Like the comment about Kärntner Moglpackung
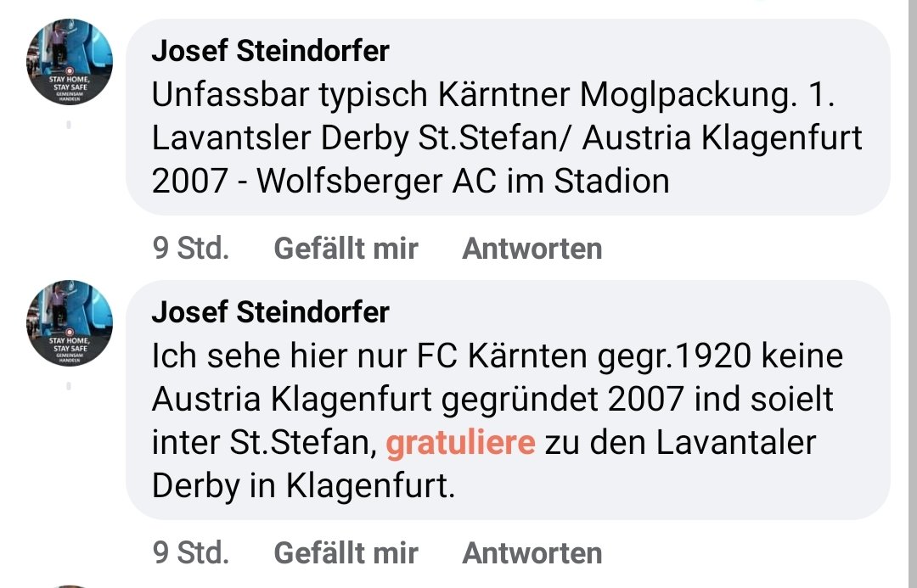The height and width of the screenshot is (588, 917). 346,249
